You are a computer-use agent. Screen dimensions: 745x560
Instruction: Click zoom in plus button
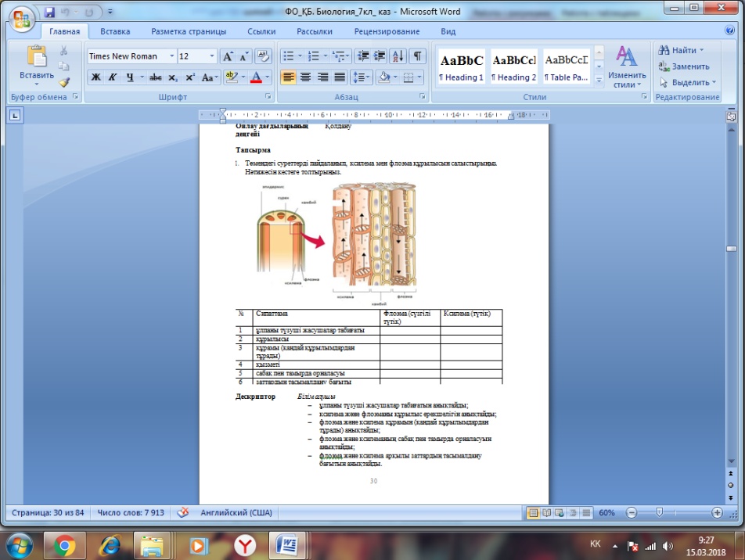[717, 513]
